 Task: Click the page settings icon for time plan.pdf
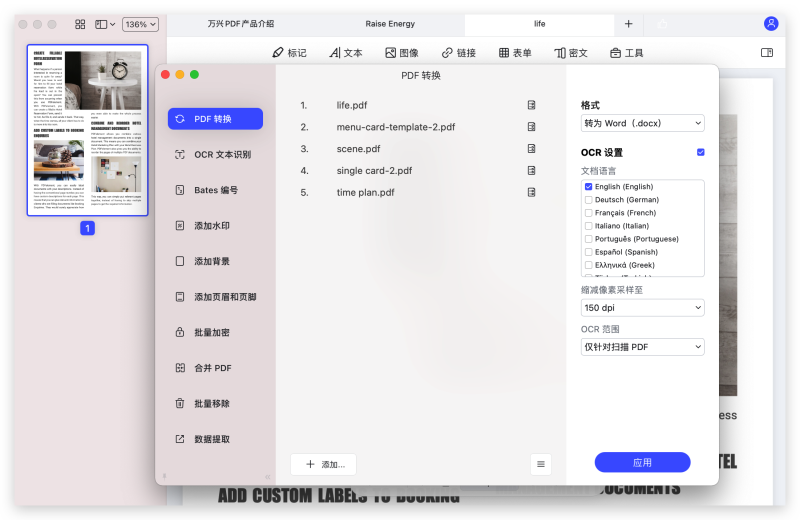(x=531, y=192)
